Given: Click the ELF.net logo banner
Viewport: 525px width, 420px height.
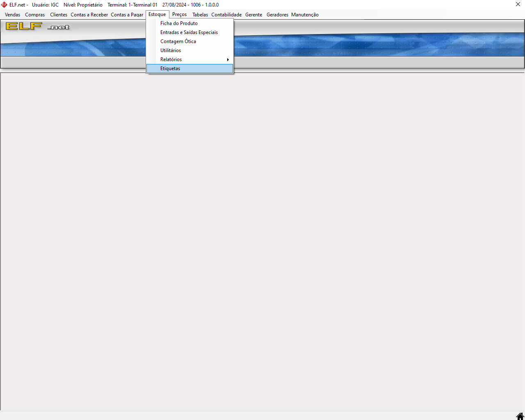Looking at the screenshot, I should tap(38, 27).
